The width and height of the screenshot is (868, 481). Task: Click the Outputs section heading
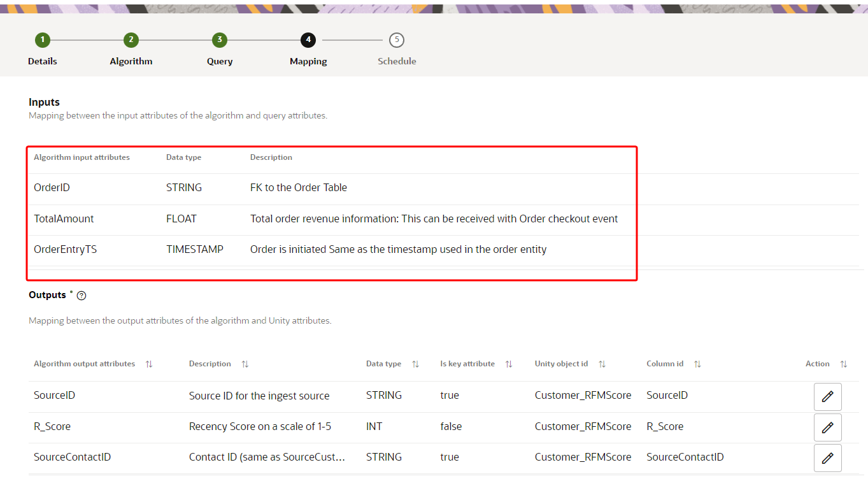tap(48, 295)
